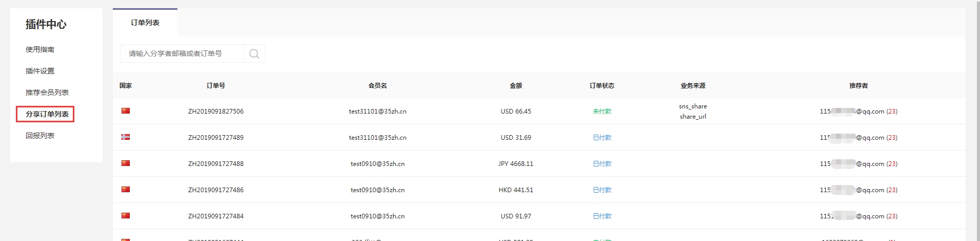The height and width of the screenshot is (241, 980).
Task: Click Norway flag for order ZH2019091727489
Action: point(126,137)
